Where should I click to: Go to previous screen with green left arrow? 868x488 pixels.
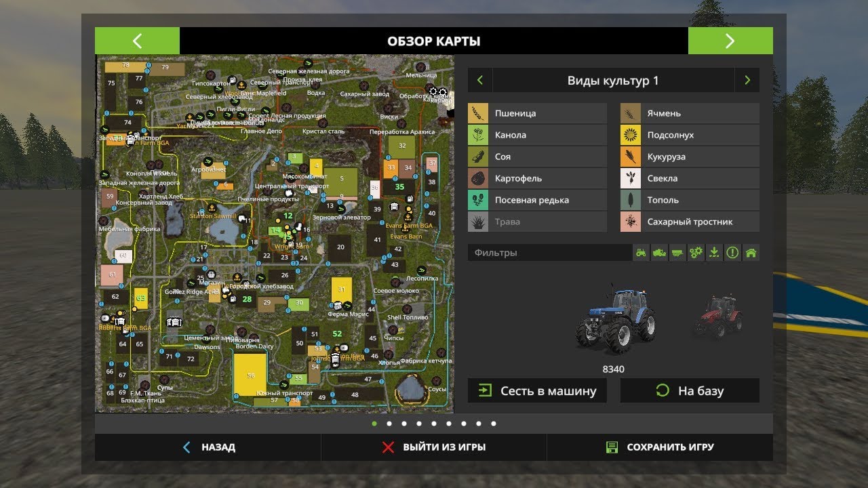click(x=137, y=41)
